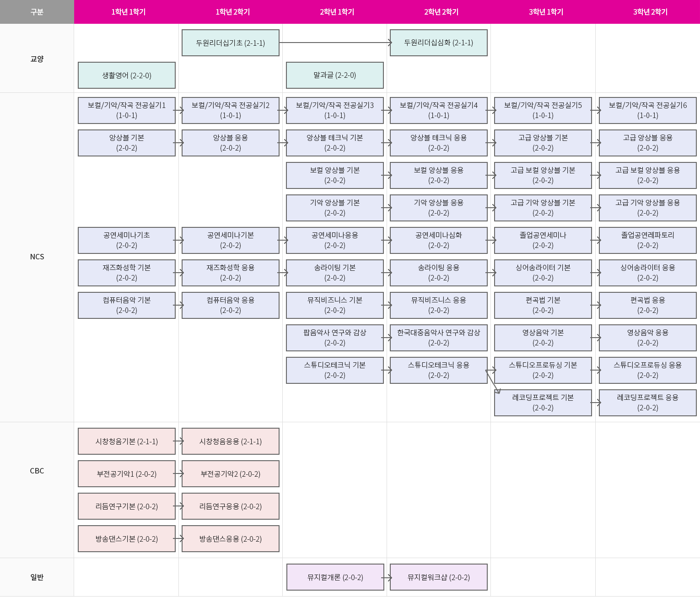Select the 공연세미나기초 course box
The height and width of the screenshot is (597, 700).
tap(127, 240)
